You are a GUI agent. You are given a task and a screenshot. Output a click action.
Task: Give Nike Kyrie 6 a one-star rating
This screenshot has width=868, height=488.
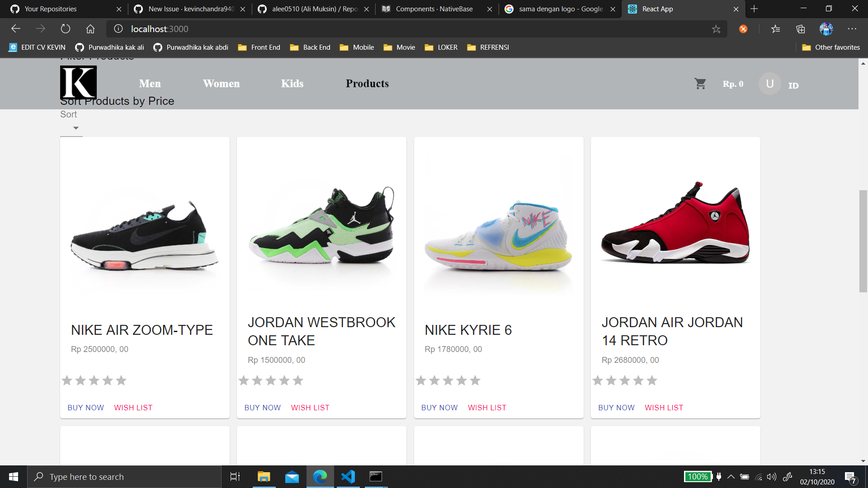421,380
